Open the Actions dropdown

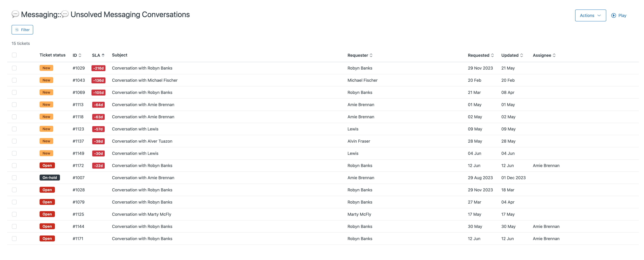click(590, 15)
